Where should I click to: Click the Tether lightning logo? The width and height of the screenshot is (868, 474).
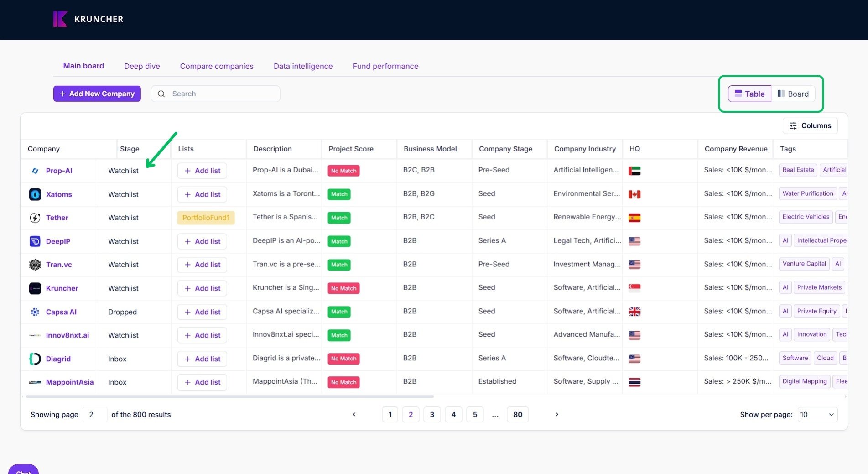pos(35,218)
